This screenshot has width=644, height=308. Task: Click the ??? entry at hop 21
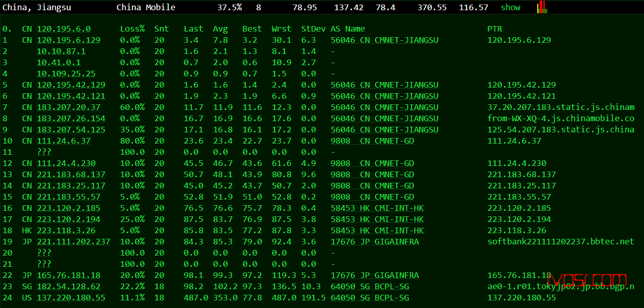point(44,264)
